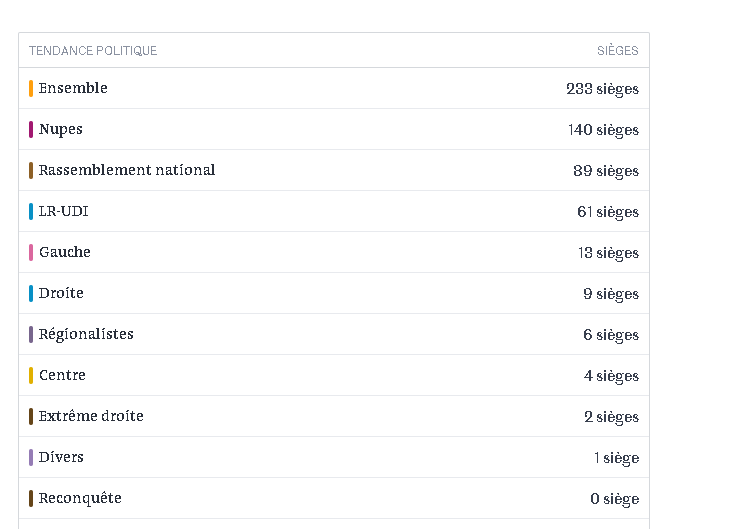This screenshot has height=529, width=733.
Task: Click the TENDANCE POLITIQUE column header
Action: pyautogui.click(x=93, y=50)
